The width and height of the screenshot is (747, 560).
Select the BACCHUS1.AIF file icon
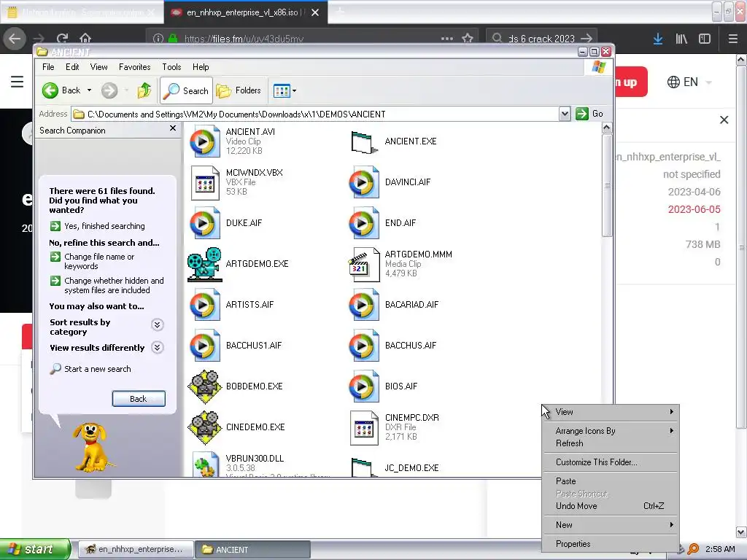point(205,346)
